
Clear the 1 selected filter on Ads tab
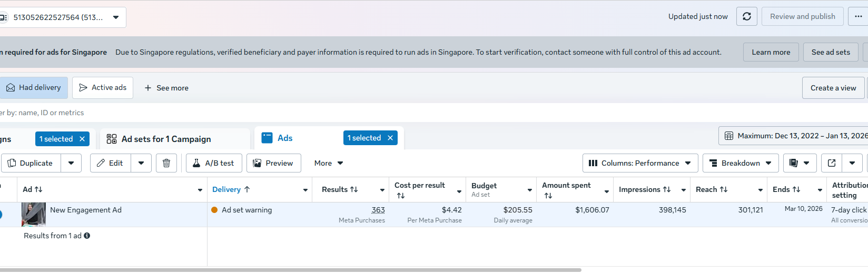point(390,138)
